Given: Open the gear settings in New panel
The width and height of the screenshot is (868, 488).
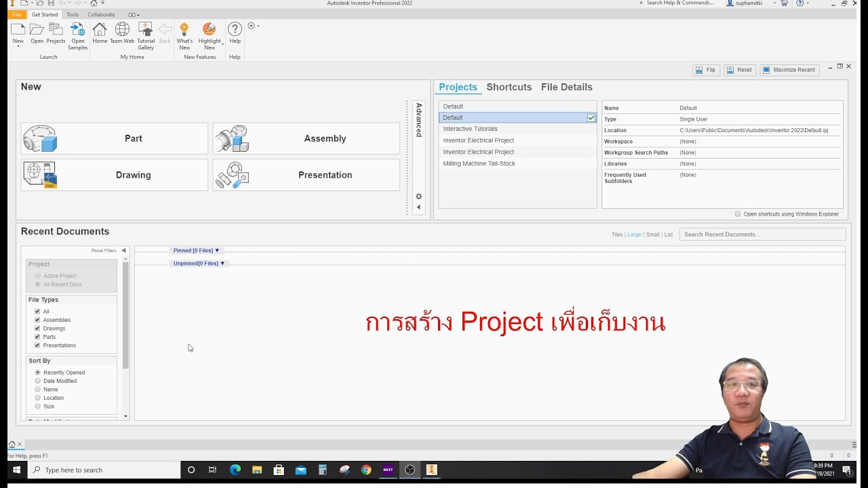Looking at the screenshot, I should (418, 197).
